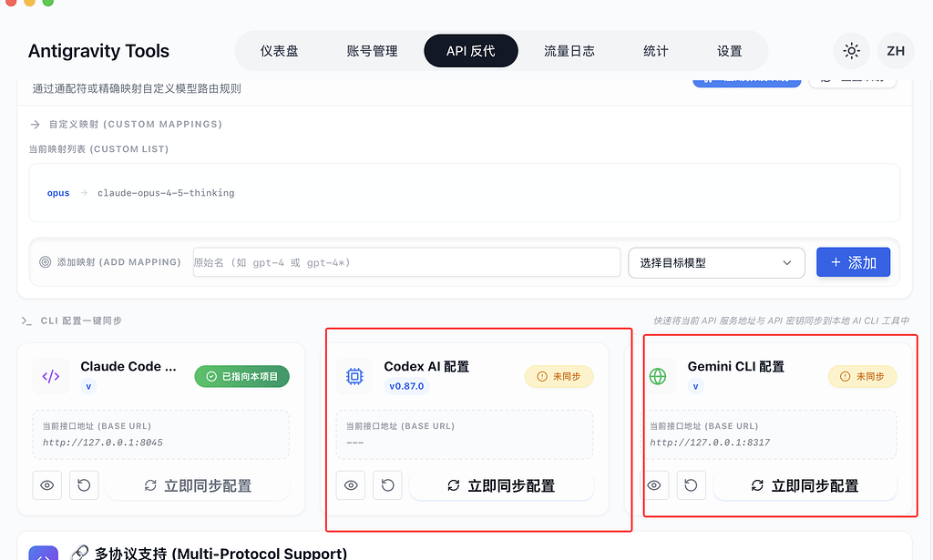The width and height of the screenshot is (933, 560).
Task: Toggle the sun theme icon
Action: [x=852, y=50]
